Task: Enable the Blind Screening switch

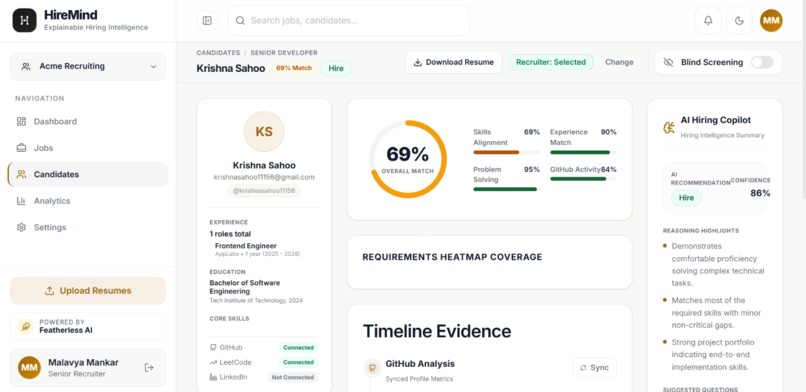Action: point(762,62)
